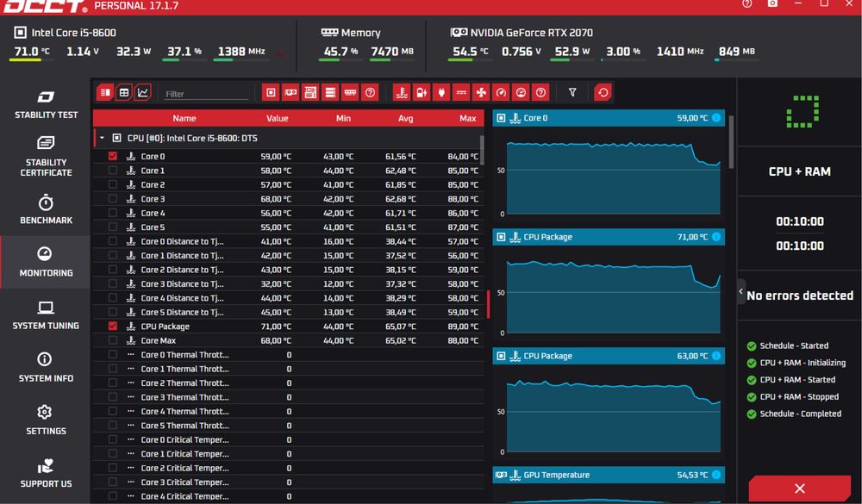Reset monitoring statistics with the refresh icon
The height and width of the screenshot is (504, 862).
(603, 92)
